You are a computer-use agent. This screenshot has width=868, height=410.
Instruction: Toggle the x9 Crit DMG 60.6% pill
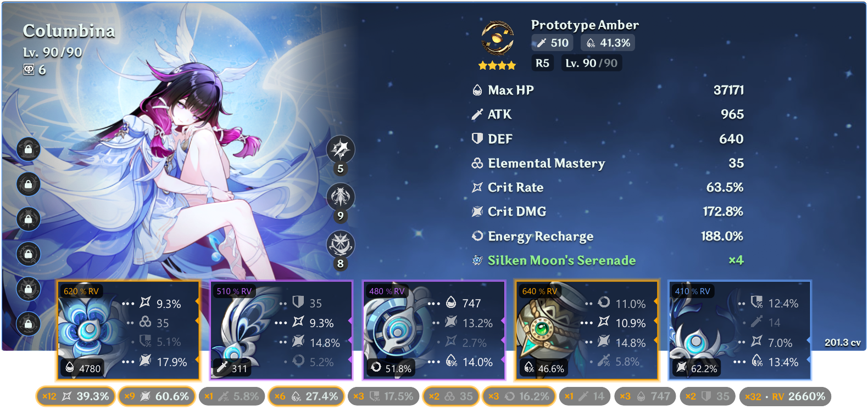(x=157, y=396)
